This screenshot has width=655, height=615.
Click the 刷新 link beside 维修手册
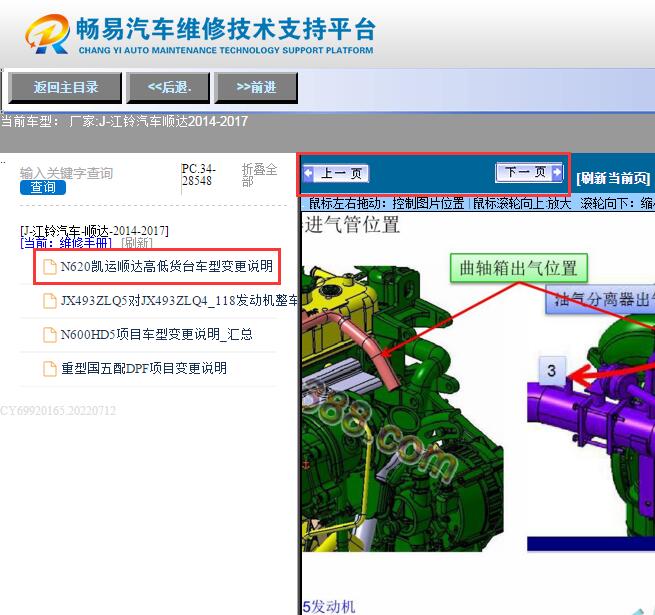coord(137,243)
